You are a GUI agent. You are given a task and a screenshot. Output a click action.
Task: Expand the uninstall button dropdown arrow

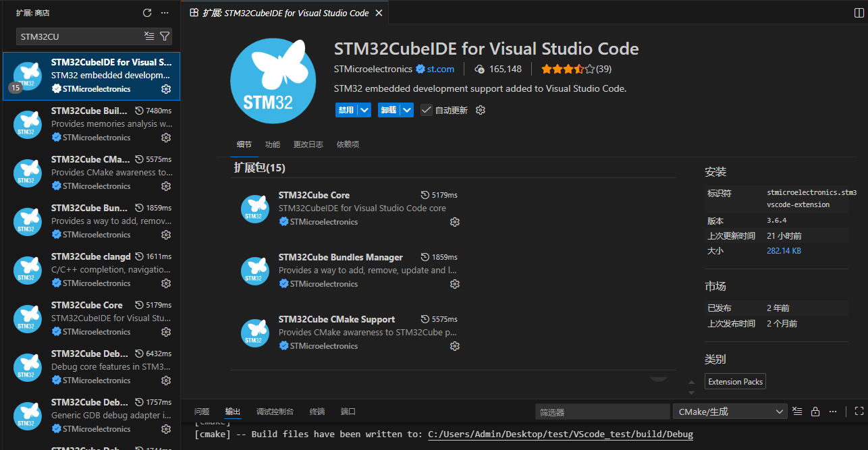(407, 110)
